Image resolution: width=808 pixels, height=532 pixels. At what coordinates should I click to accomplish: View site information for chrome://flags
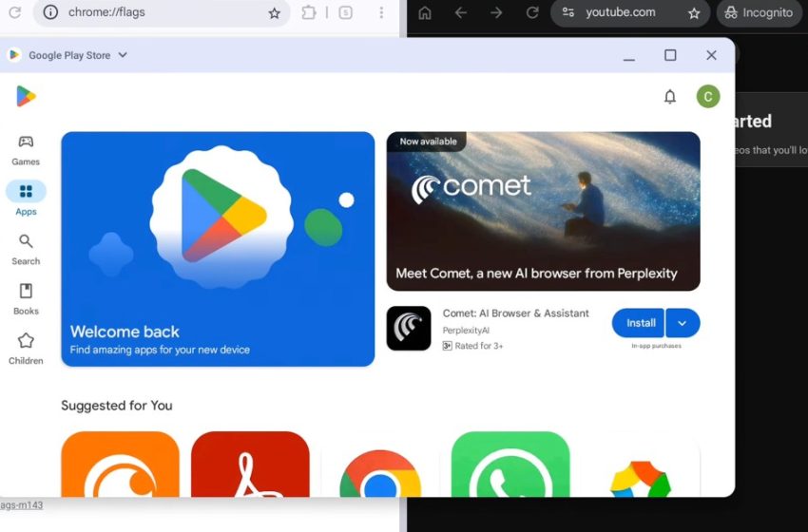[50, 12]
